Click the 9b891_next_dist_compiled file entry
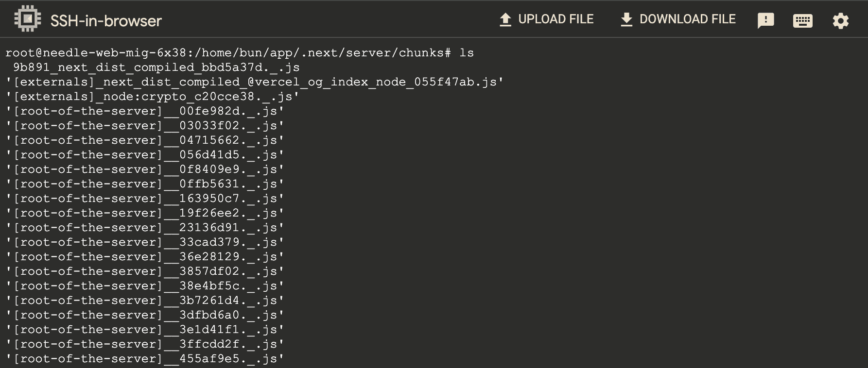 pyautogui.click(x=151, y=67)
